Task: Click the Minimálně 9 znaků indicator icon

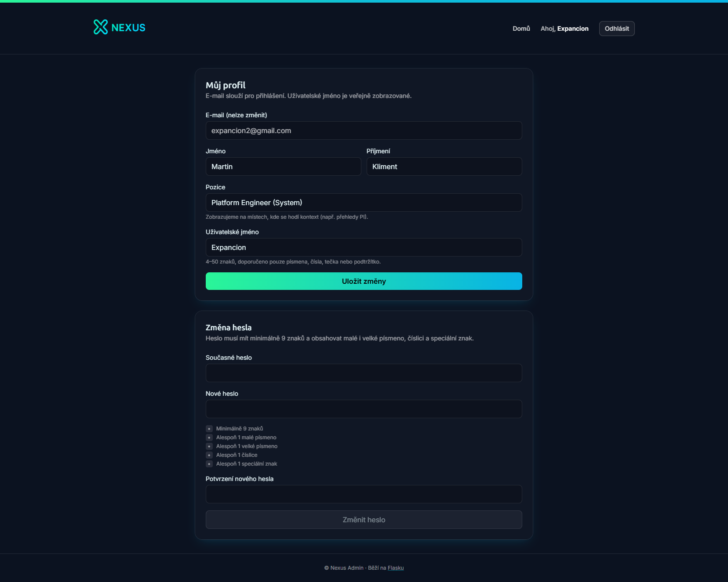Action: pyautogui.click(x=209, y=429)
